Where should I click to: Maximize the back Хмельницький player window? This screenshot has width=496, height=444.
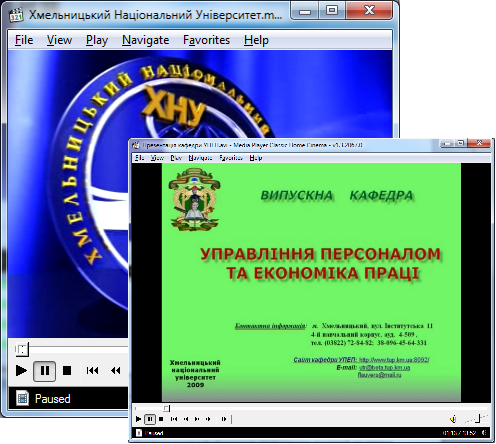point(332,11)
